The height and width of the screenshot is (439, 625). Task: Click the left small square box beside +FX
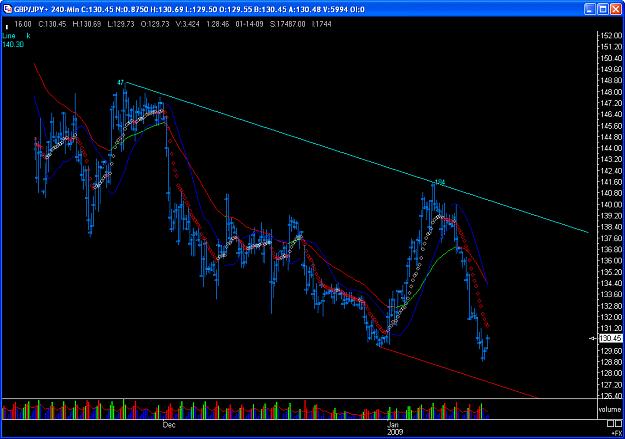(x=610, y=423)
